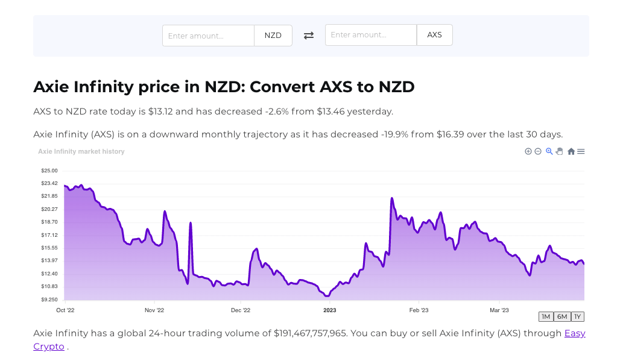
Task: Open the chart hamburger menu
Action: coord(581,151)
